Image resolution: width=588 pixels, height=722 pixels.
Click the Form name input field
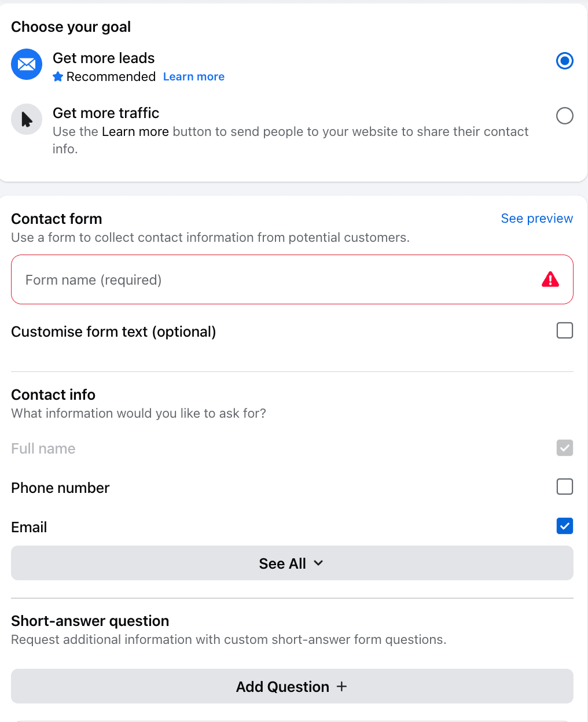click(x=231, y=279)
